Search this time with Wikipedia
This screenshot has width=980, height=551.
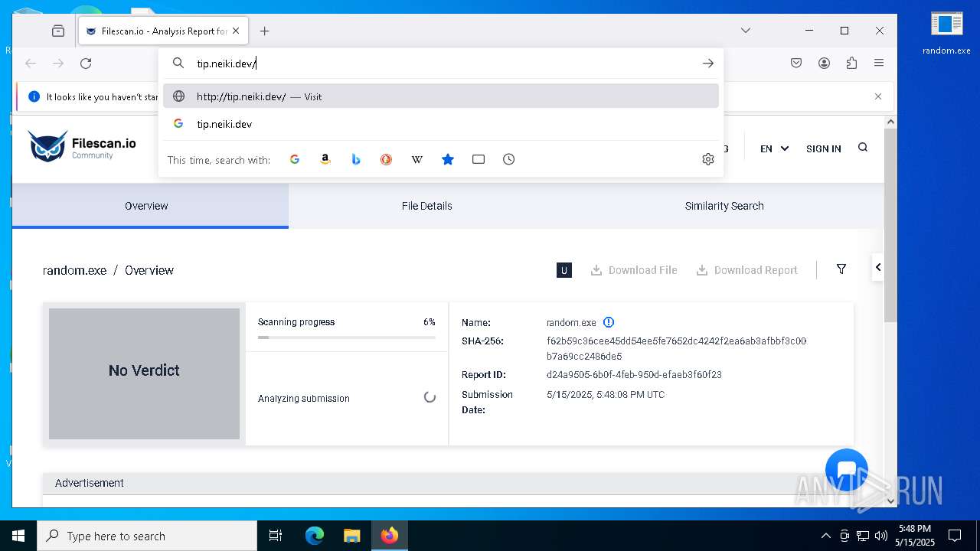[417, 159]
